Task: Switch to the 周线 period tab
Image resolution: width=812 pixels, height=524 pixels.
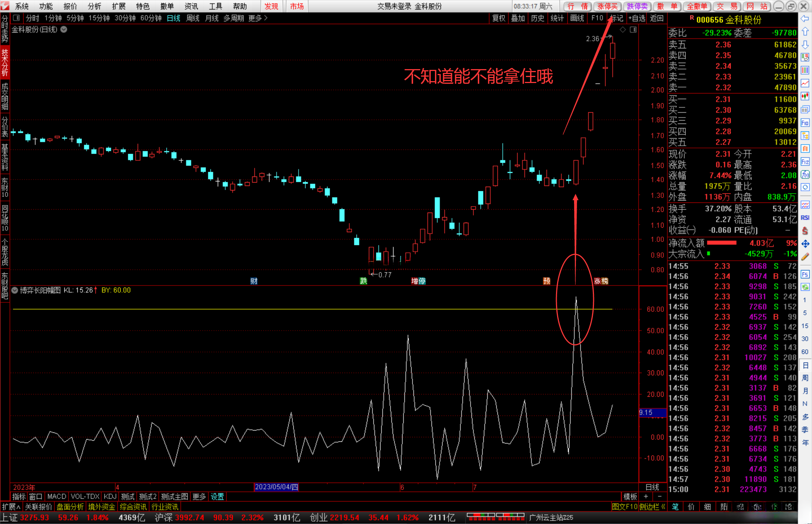Action: pos(192,18)
